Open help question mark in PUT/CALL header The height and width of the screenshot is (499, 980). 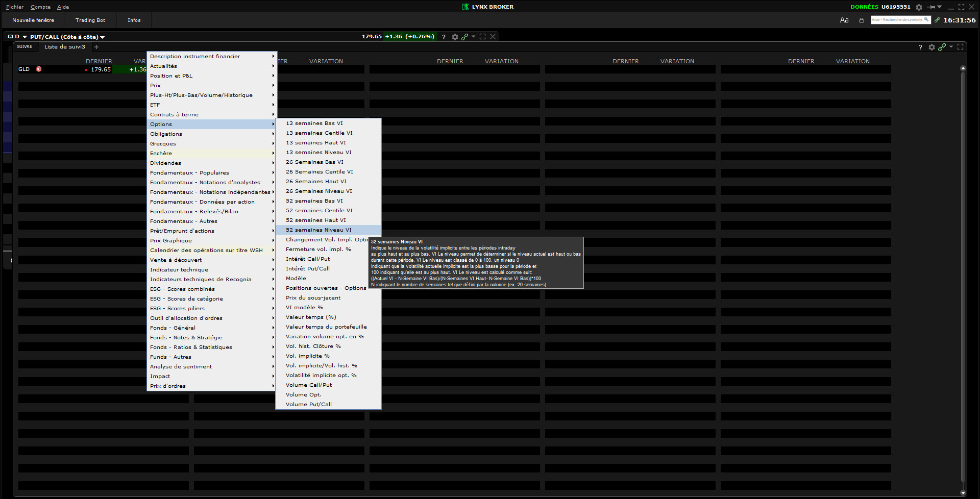[x=444, y=37]
